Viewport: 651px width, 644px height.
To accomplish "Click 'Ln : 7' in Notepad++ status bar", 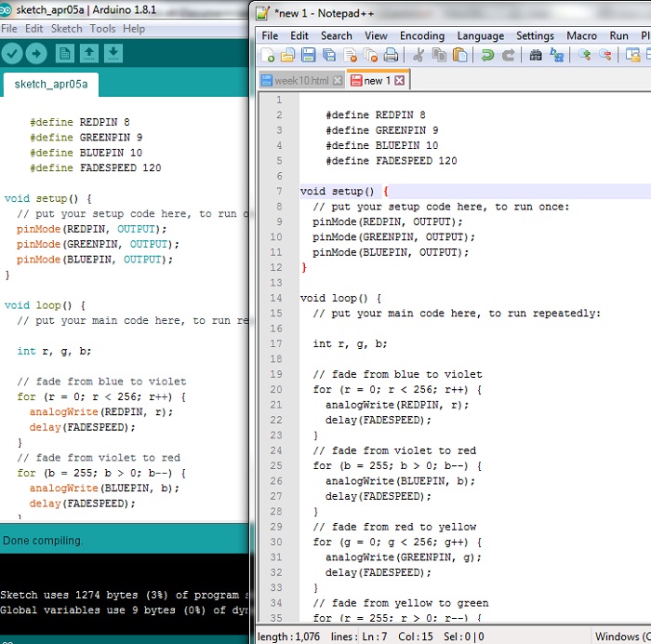I will tap(375, 637).
